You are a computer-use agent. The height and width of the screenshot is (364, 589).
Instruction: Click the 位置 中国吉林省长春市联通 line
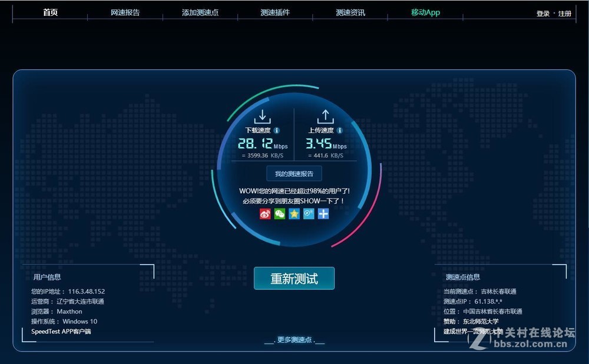(x=483, y=312)
